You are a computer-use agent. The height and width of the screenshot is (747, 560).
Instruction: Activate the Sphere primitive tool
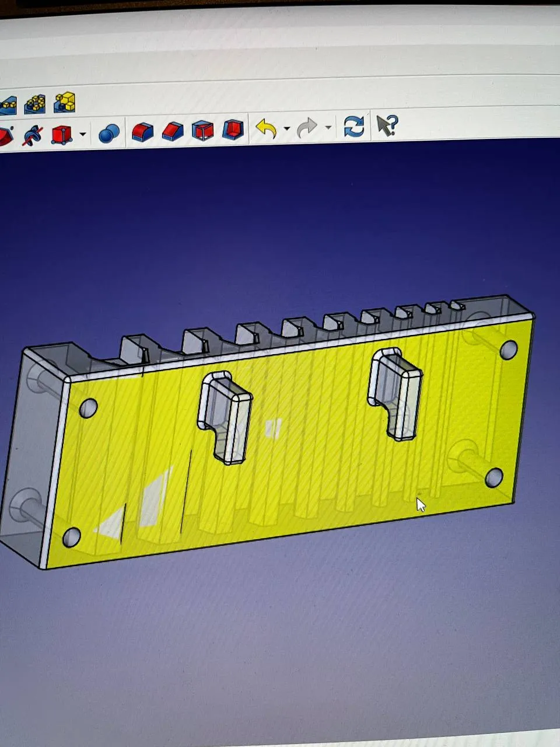(107, 133)
